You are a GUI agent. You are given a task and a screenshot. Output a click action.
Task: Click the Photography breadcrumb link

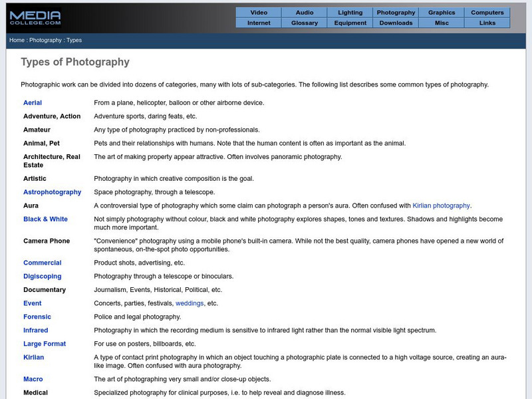tap(47, 40)
